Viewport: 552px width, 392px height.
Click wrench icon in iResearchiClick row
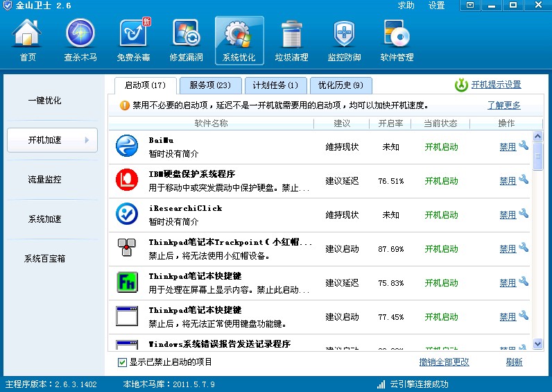pos(524,213)
